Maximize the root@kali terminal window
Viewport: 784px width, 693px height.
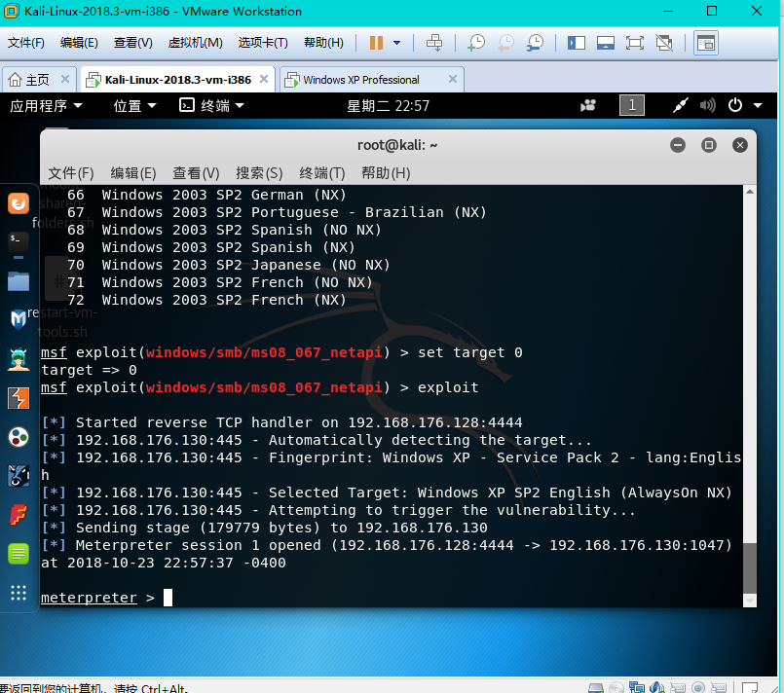(x=708, y=145)
